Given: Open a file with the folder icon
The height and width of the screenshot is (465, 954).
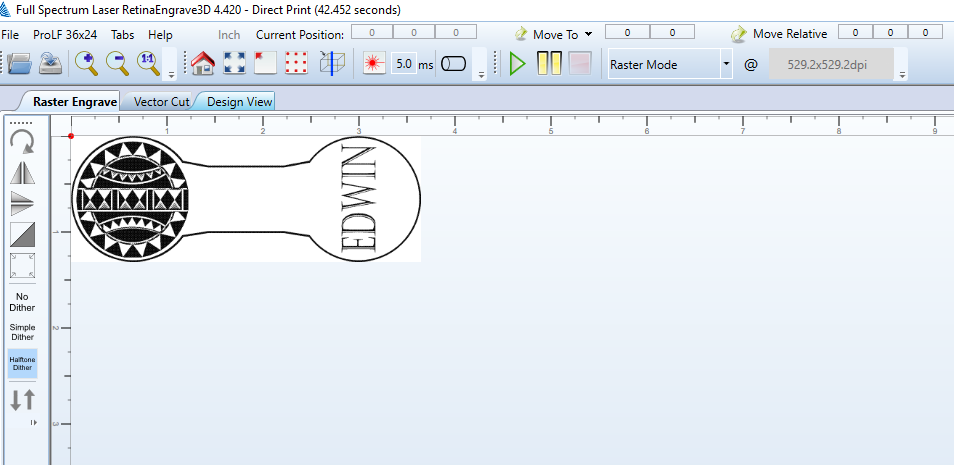Looking at the screenshot, I should pos(19,63).
